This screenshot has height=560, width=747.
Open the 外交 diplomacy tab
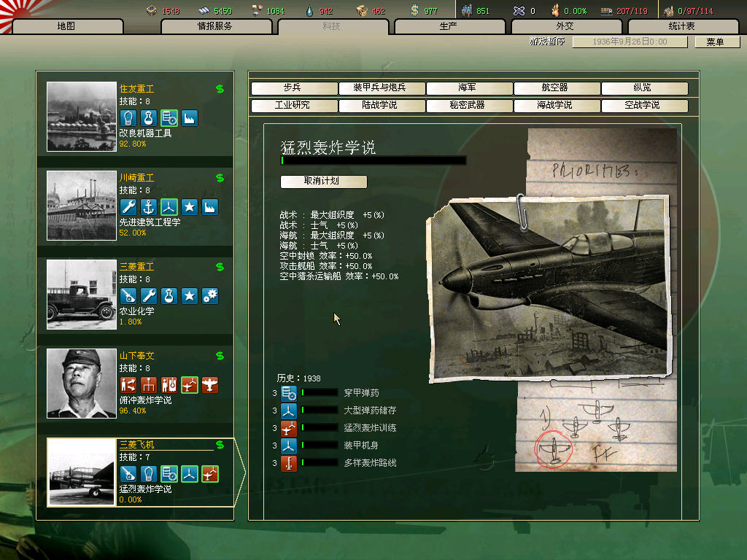[x=565, y=26]
